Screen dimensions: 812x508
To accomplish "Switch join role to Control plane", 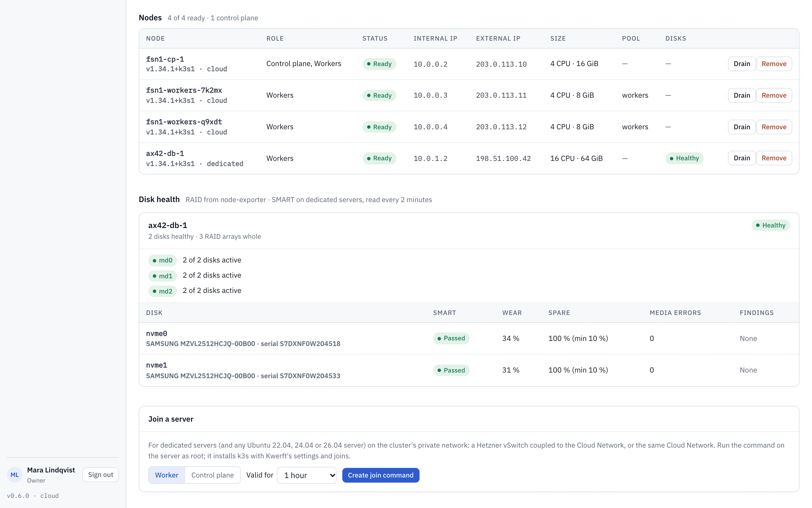I will tap(212, 475).
